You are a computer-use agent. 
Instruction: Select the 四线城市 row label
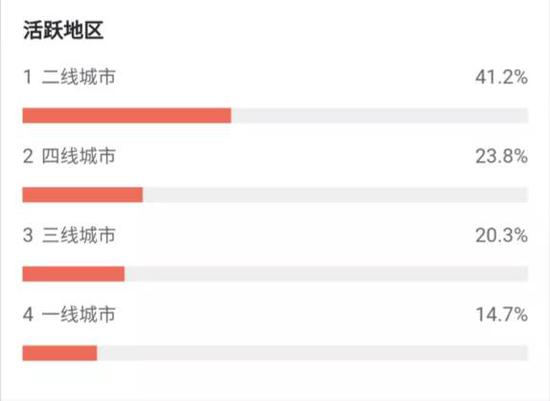79,156
